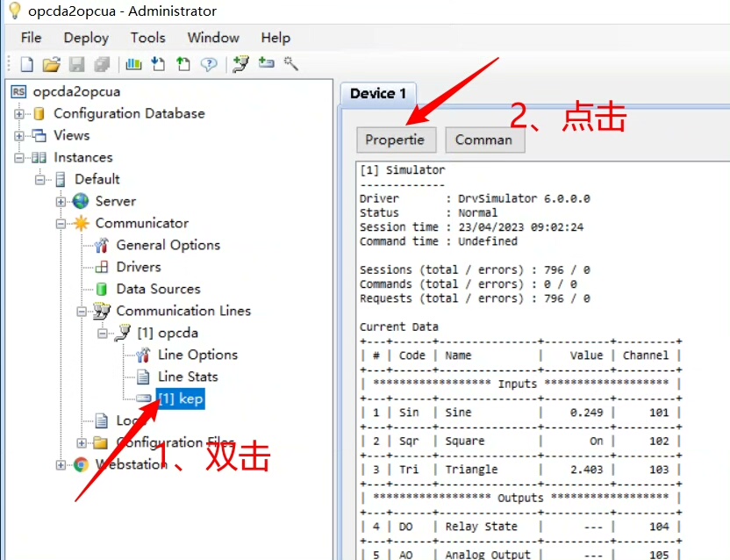730x560 pixels.
Task: Expand the Configuration Files node
Action: [82, 442]
